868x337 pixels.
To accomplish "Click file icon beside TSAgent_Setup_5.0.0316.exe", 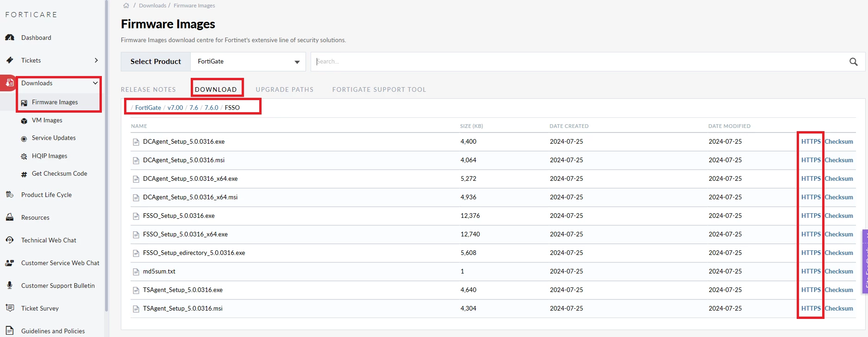I will (136, 290).
